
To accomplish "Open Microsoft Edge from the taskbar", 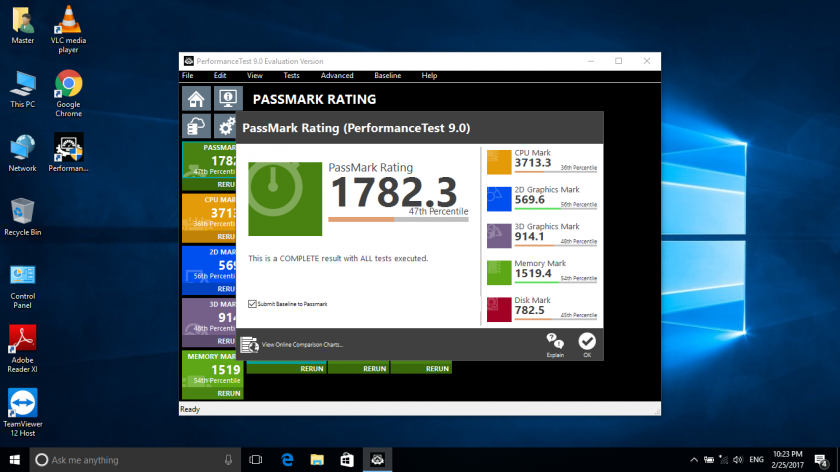I will [286, 460].
